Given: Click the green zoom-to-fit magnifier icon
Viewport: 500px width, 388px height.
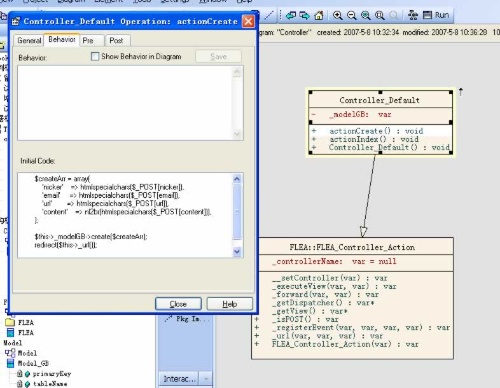Looking at the screenshot, I should (x=366, y=15).
